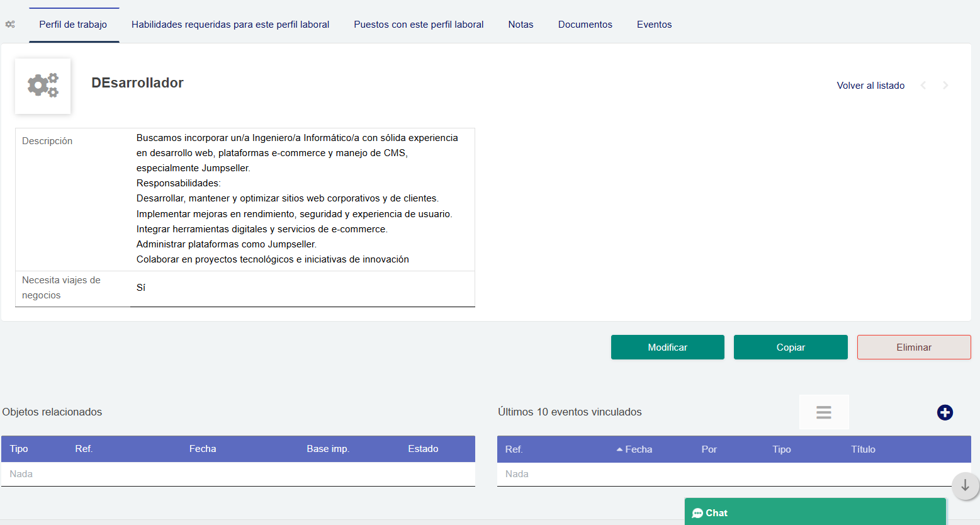Switch to the Eventos tab

click(654, 24)
